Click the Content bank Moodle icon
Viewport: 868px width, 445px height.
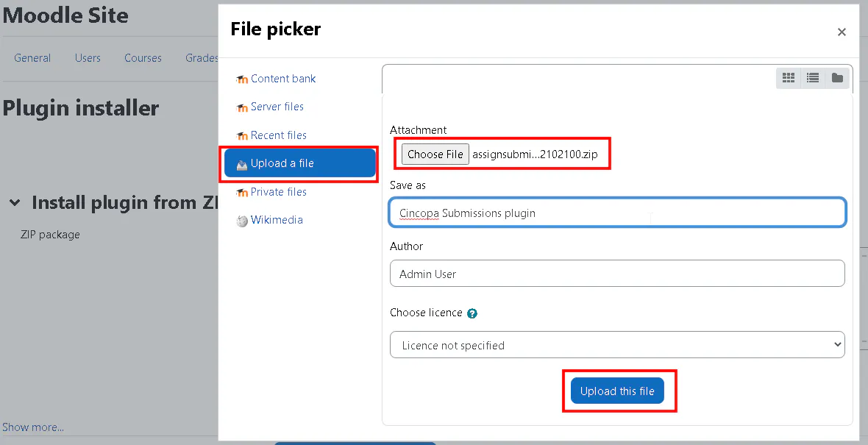click(242, 79)
